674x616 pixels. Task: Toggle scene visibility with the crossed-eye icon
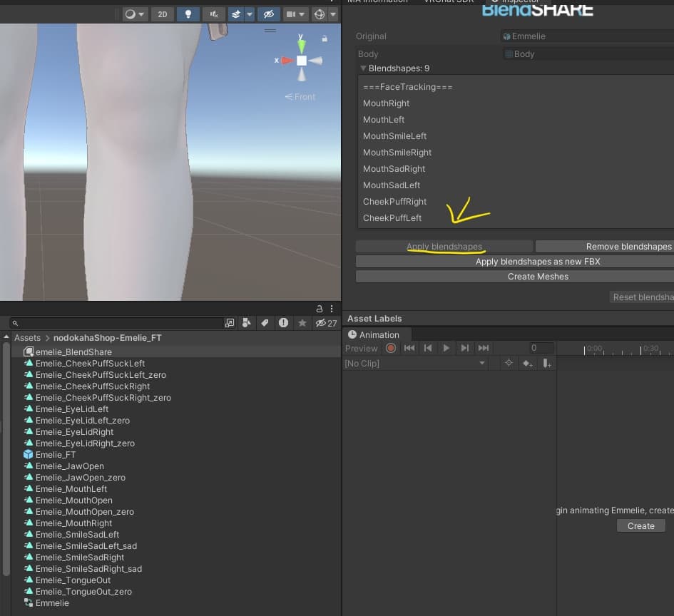tap(269, 14)
